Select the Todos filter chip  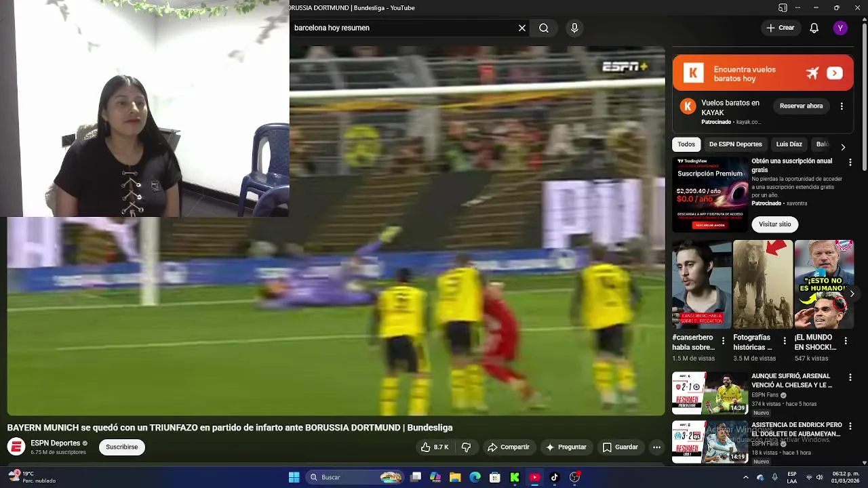[686, 144]
